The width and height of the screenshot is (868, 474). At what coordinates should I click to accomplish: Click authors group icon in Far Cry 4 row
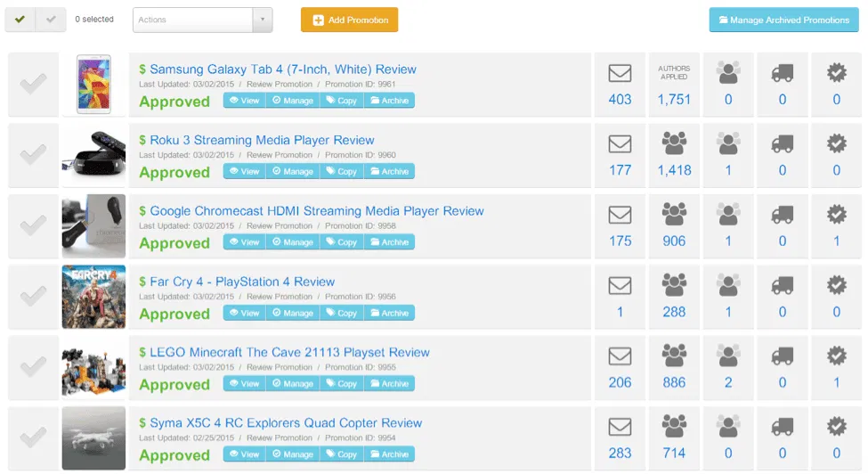pos(674,285)
